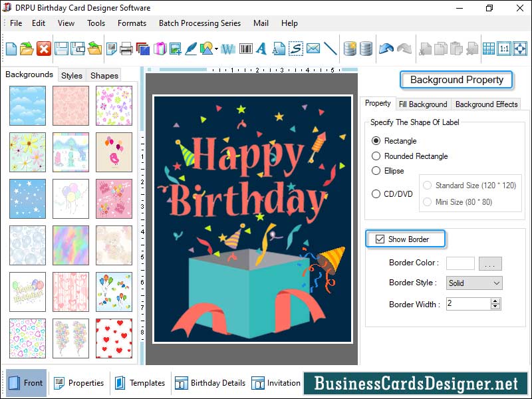Switch to the Fill Background tab
Image resolution: width=532 pixels, height=399 pixels.
tap(424, 104)
